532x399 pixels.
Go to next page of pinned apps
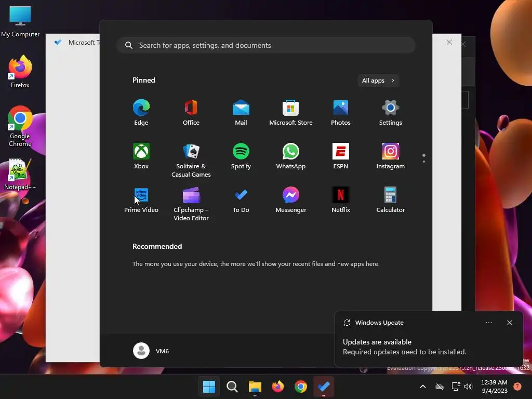pyautogui.click(x=424, y=162)
